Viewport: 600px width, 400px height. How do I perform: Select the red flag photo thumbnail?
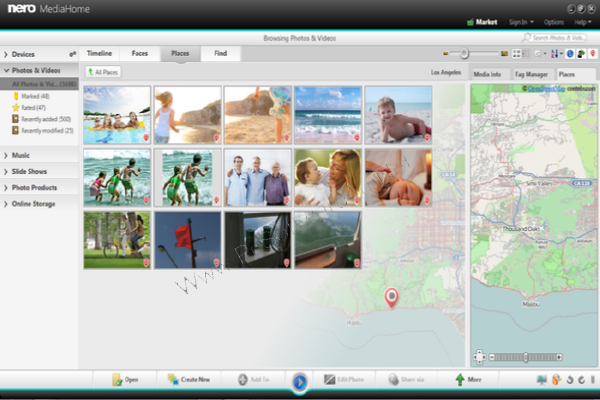click(x=188, y=240)
